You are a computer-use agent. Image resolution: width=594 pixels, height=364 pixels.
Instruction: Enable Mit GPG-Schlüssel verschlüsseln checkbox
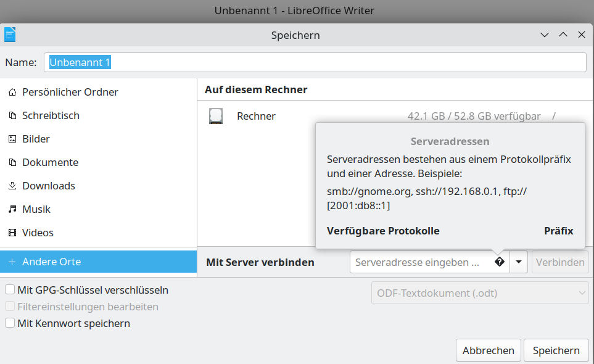point(10,290)
